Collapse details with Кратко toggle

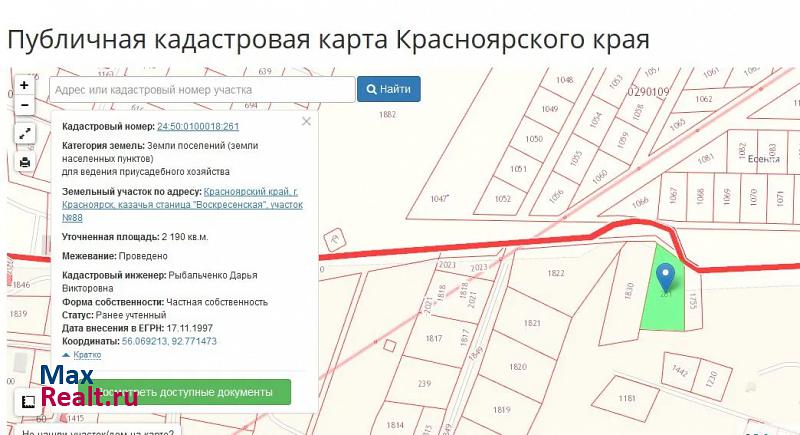[x=82, y=355]
